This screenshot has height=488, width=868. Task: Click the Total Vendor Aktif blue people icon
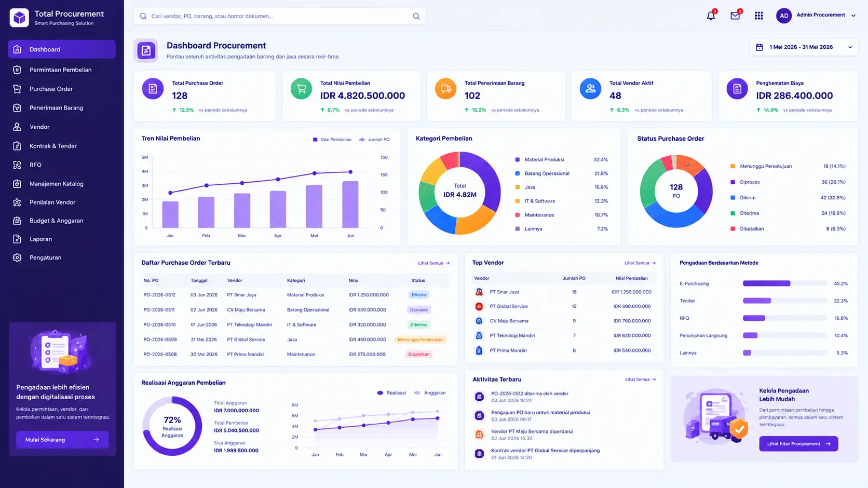tap(590, 89)
